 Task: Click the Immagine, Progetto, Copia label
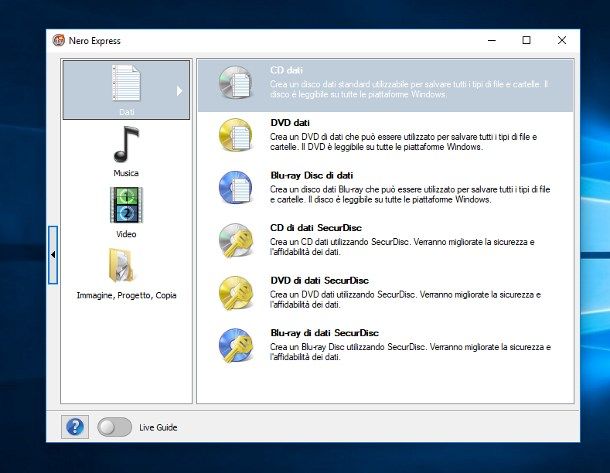point(126,296)
